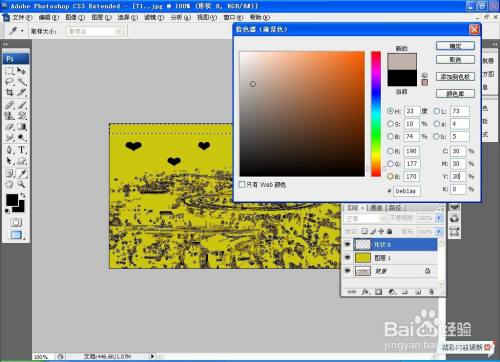Click the current (black) color swatch in picker
Screen dimensions: 500x362
402,78
